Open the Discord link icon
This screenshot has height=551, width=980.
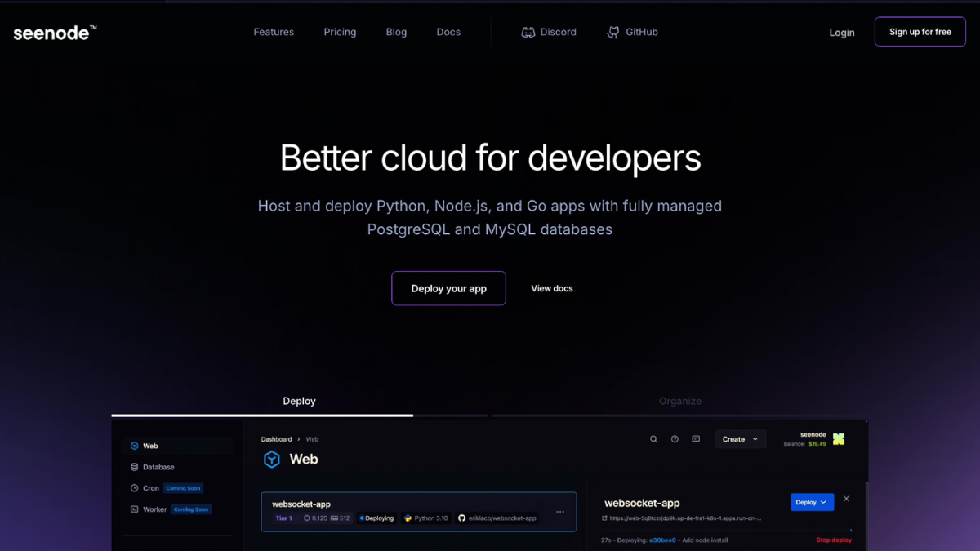coord(528,33)
